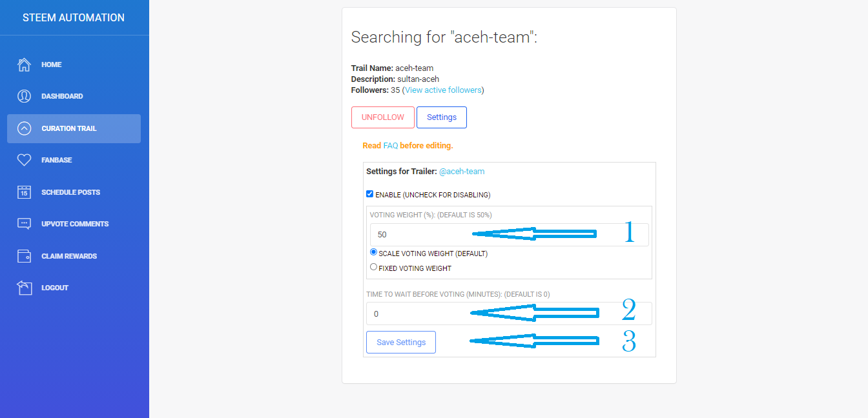The height and width of the screenshot is (418, 868).
Task: Click the Curation Trail chevron icon
Action: pyautogui.click(x=24, y=128)
